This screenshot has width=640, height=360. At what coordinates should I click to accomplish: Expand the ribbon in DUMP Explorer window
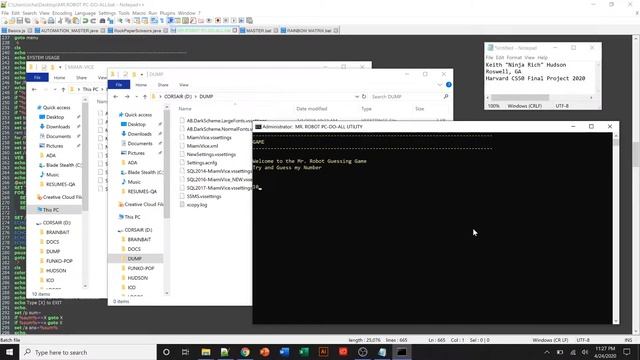pyautogui.click(x=440, y=84)
